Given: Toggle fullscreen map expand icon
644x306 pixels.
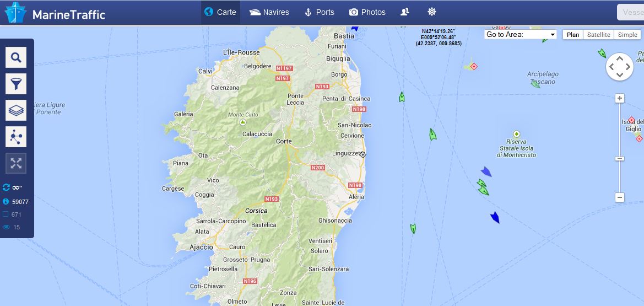Looking at the screenshot, I should [x=16, y=163].
